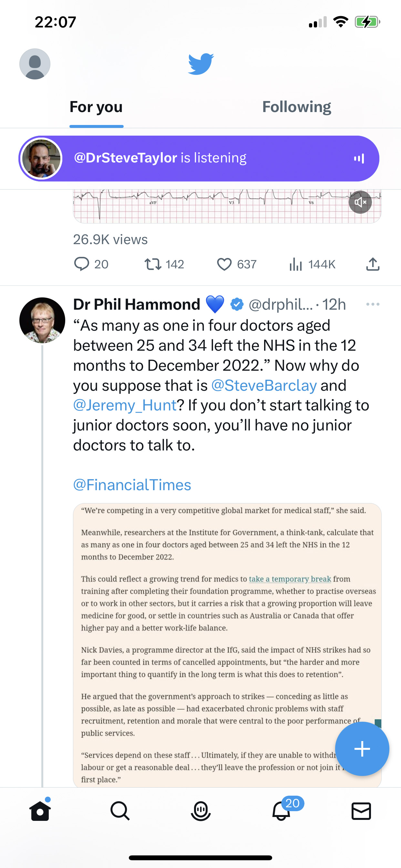The height and width of the screenshot is (868, 401).
Task: Open the three-dot menu on Dr Phil Hammond's tweet
Action: point(373,304)
